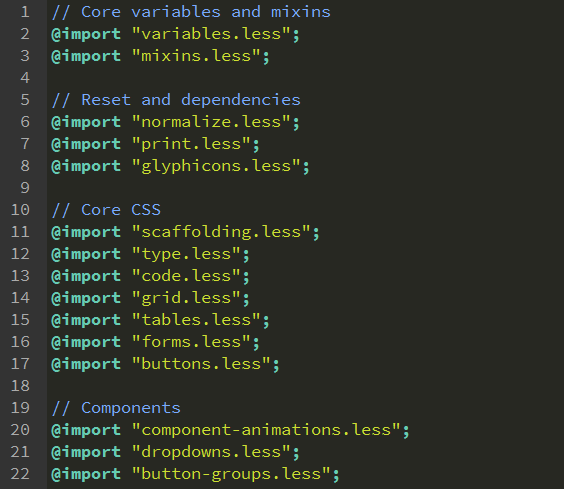This screenshot has width=564, height=489.
Task: Click inside the "glyphicons.less" string
Action: [216, 166]
